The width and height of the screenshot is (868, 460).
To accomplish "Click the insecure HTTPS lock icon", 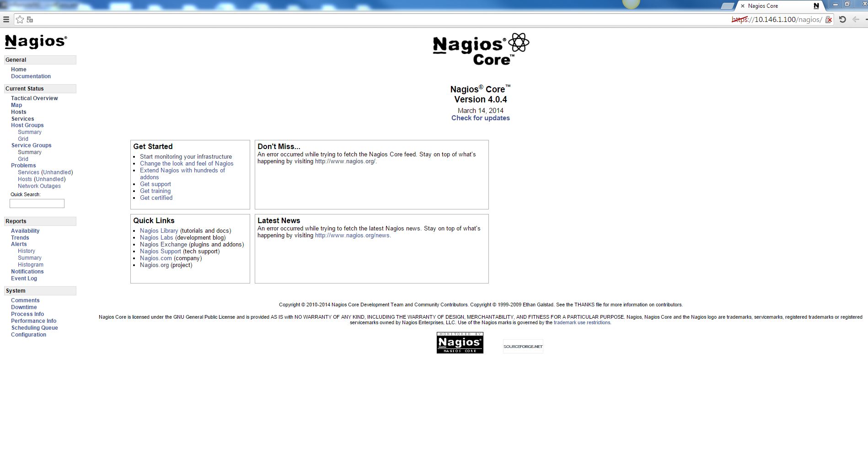I will (828, 20).
